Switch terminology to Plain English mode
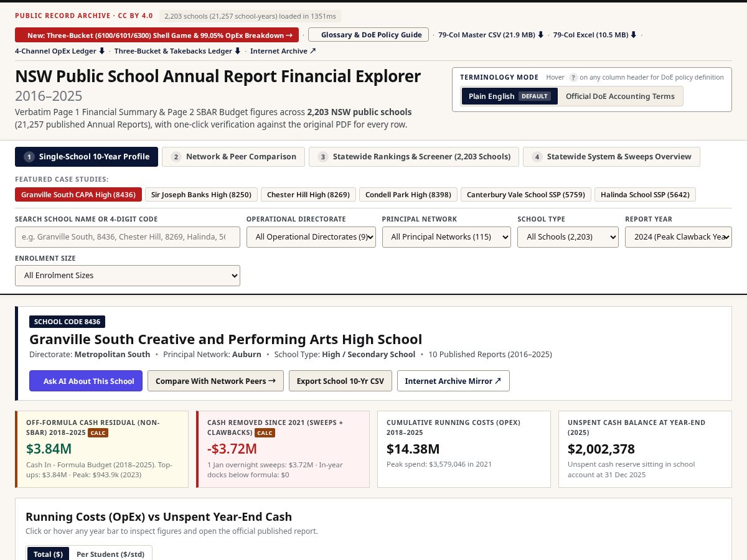 pyautogui.click(x=510, y=96)
